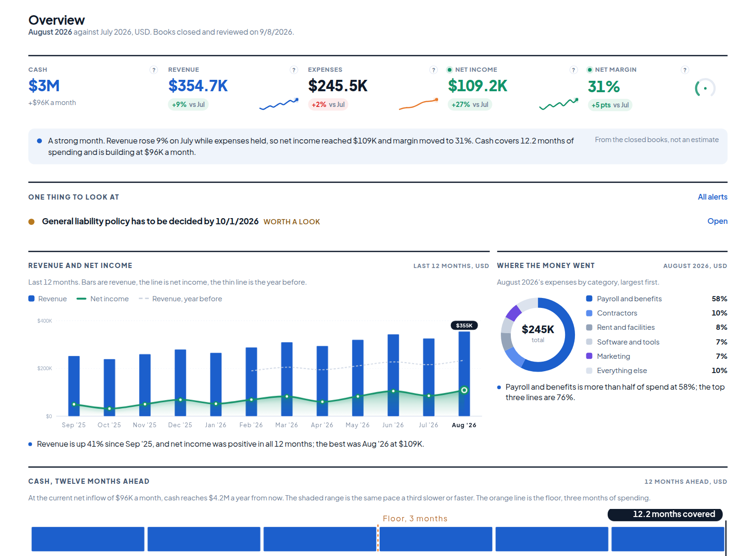Click the +9% vs Jul revenue badge
756x556 pixels.
[x=188, y=105]
